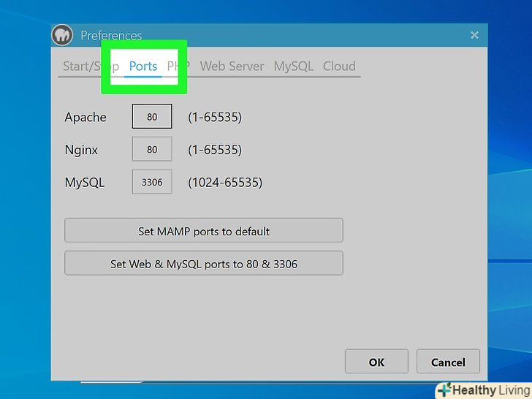
Task: Click the Apache label
Action: click(x=85, y=117)
